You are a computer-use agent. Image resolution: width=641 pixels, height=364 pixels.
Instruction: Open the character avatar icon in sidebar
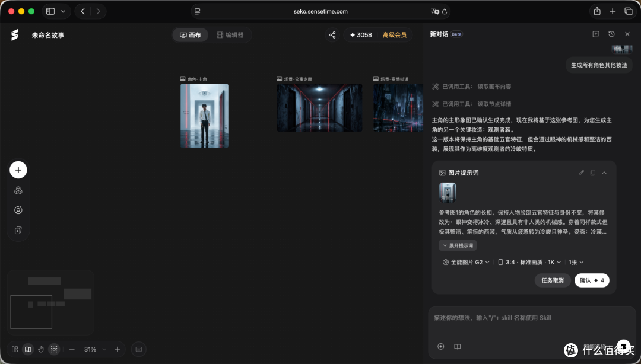pos(18,210)
